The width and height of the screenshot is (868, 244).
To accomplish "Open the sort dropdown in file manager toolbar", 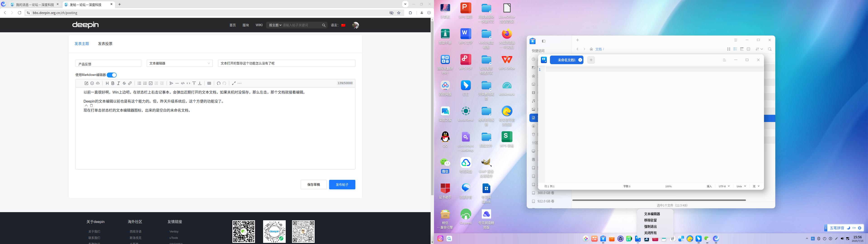I will point(759,49).
